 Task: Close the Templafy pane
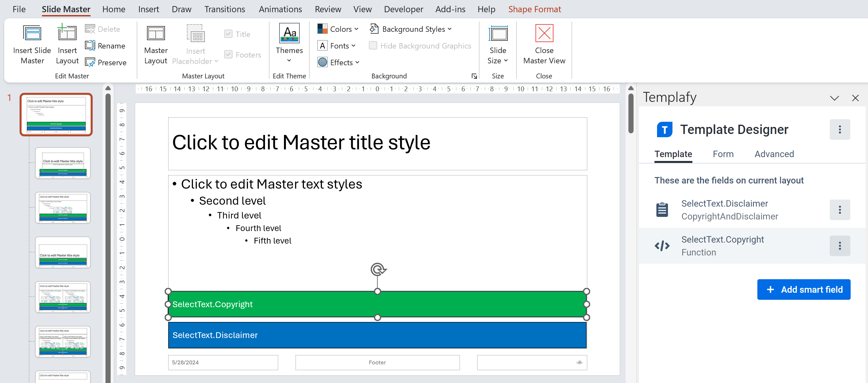pos(855,98)
